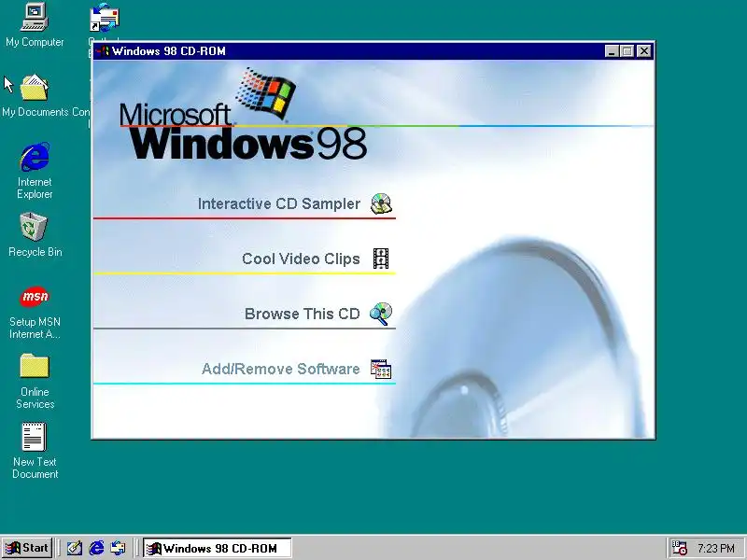Click Show Desktop in Quick Launch

point(74,548)
